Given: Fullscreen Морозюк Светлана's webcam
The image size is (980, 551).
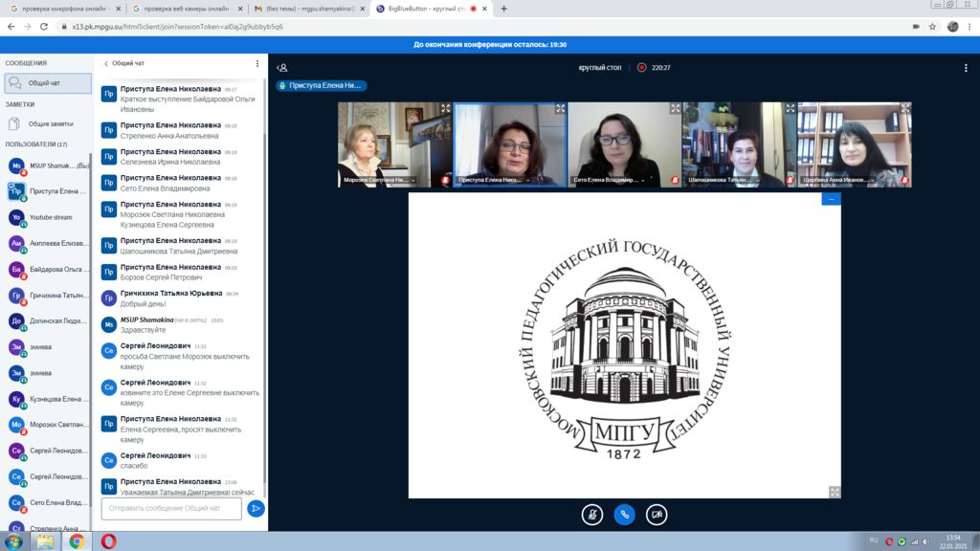Looking at the screenshot, I should [445, 109].
